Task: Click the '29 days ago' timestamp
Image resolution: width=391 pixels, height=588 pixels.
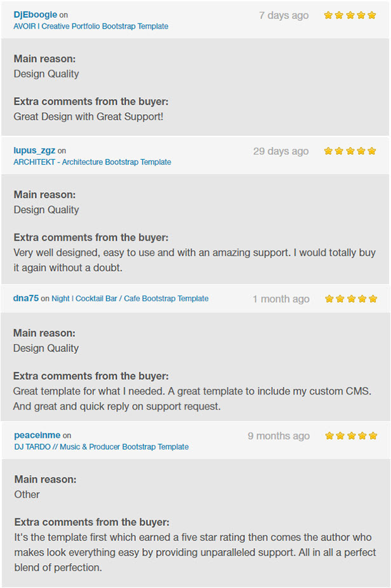Action: pyautogui.click(x=281, y=151)
